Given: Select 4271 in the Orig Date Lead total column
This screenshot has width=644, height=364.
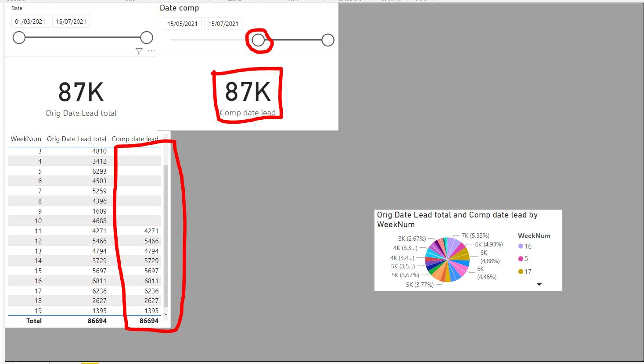Looking at the screenshot, I should (99, 231).
